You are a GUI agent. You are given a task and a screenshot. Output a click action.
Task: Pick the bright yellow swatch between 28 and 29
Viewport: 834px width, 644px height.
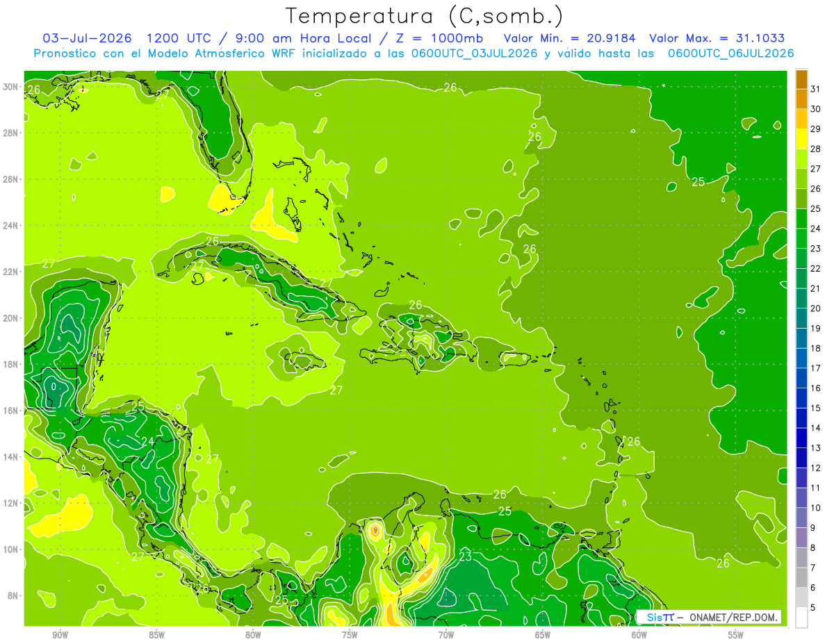point(801,138)
